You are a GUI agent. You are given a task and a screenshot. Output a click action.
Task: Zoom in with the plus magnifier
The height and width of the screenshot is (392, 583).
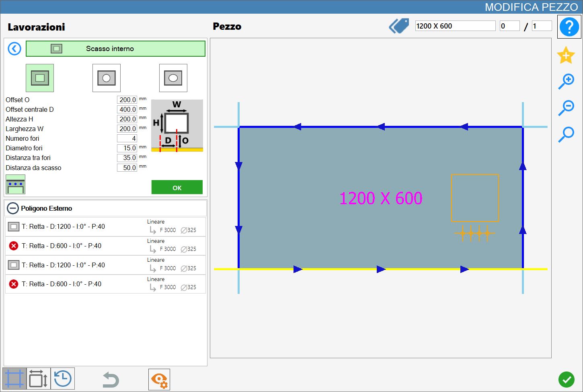[566, 81]
